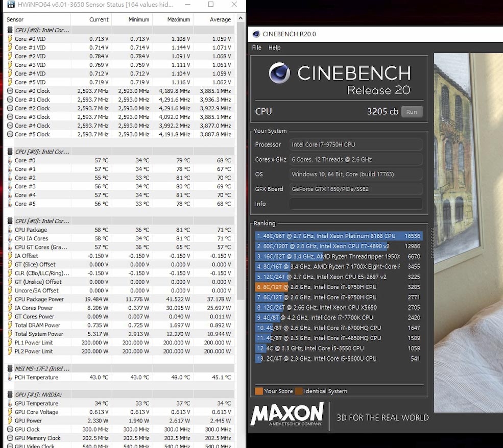This screenshot has height=448, width=503.
Task: Click the chip icon beside GPU [#1]: NVIDIA
Action: point(10,394)
